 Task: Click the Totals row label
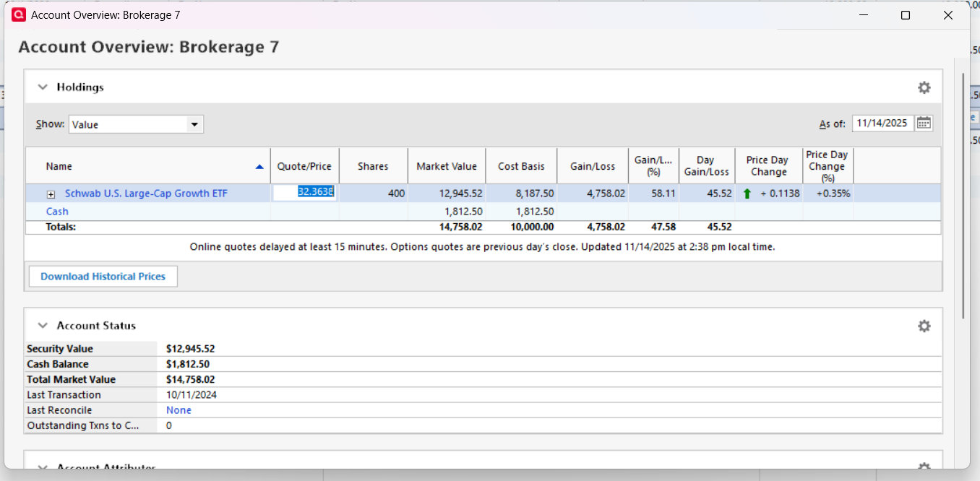point(61,227)
